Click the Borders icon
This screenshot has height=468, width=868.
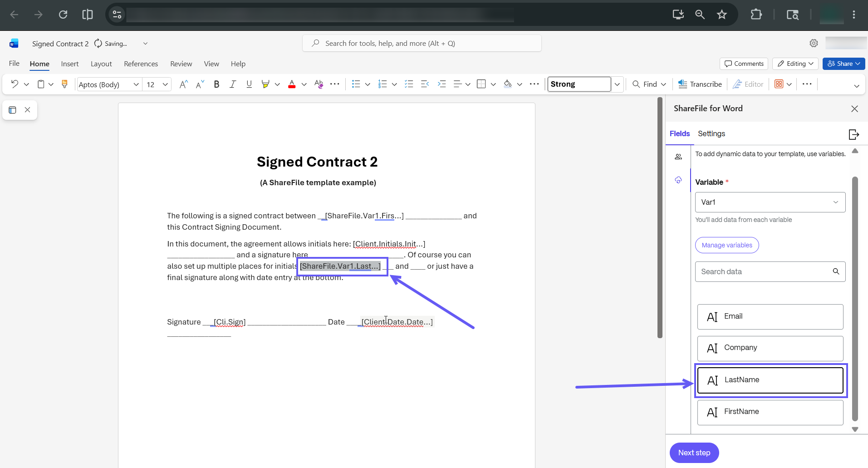(482, 84)
